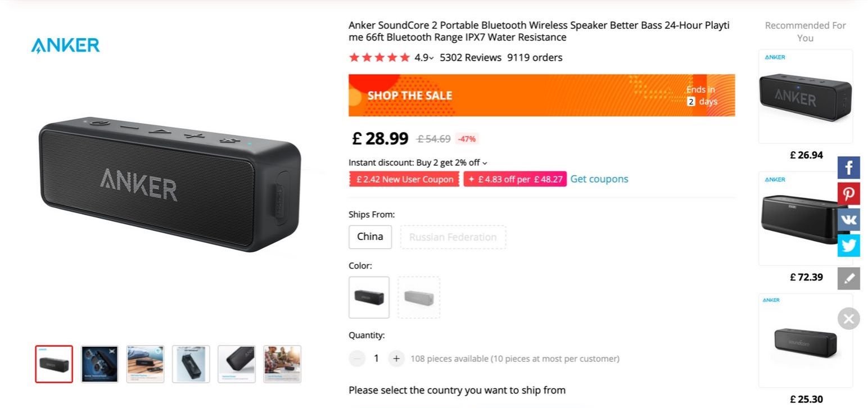Viewport: 868px width, 408px height.
Task: Open the £26.94 recommended speaker
Action: [805, 97]
